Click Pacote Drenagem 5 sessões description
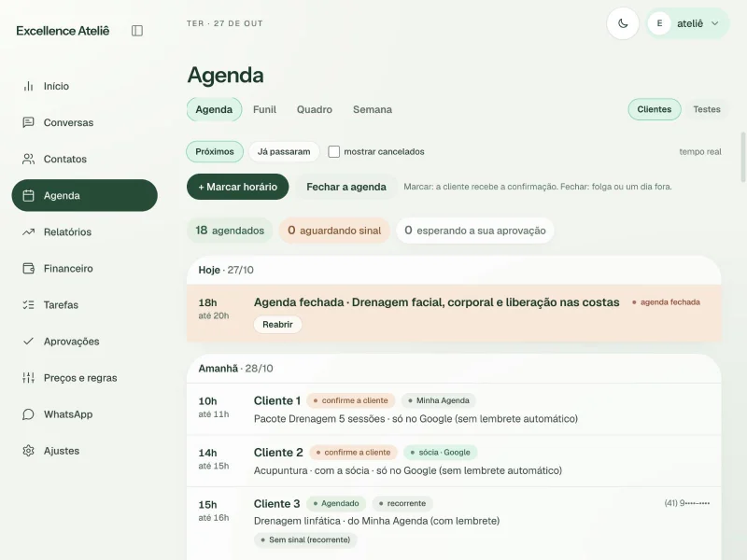 416,419
